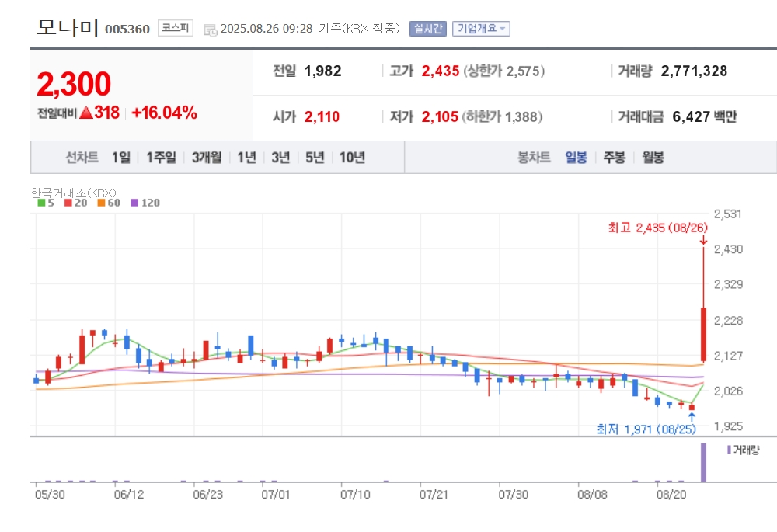Switch the candle chart to 월봉
Viewport: 777px width, 532px height.
point(653,158)
